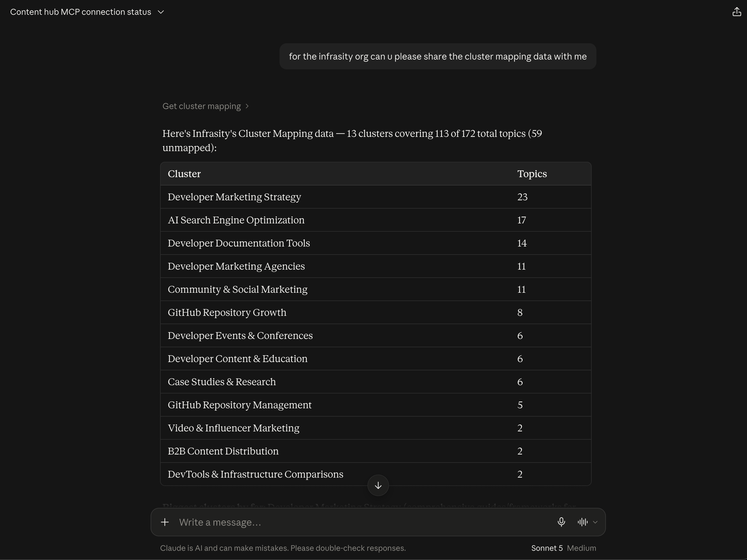Viewport: 747px width, 560px height.
Task: Select the Developer Marketing Agencies cell
Action: click(x=236, y=266)
